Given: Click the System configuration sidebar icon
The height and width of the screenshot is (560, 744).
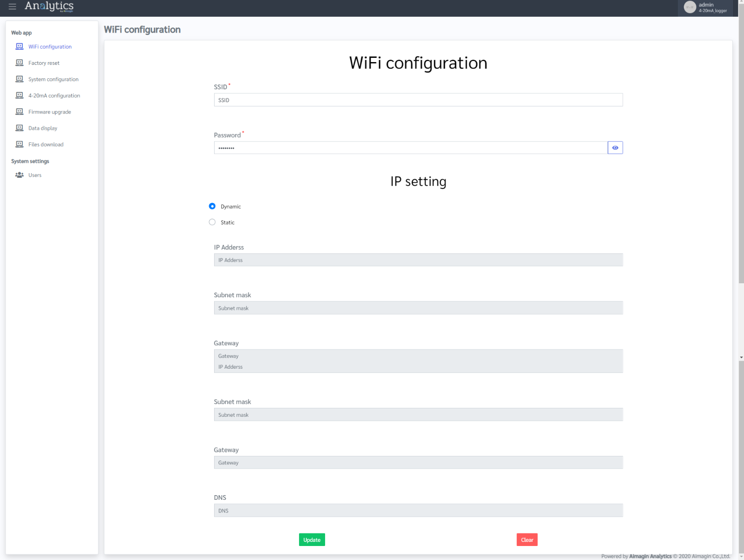Looking at the screenshot, I should [20, 79].
